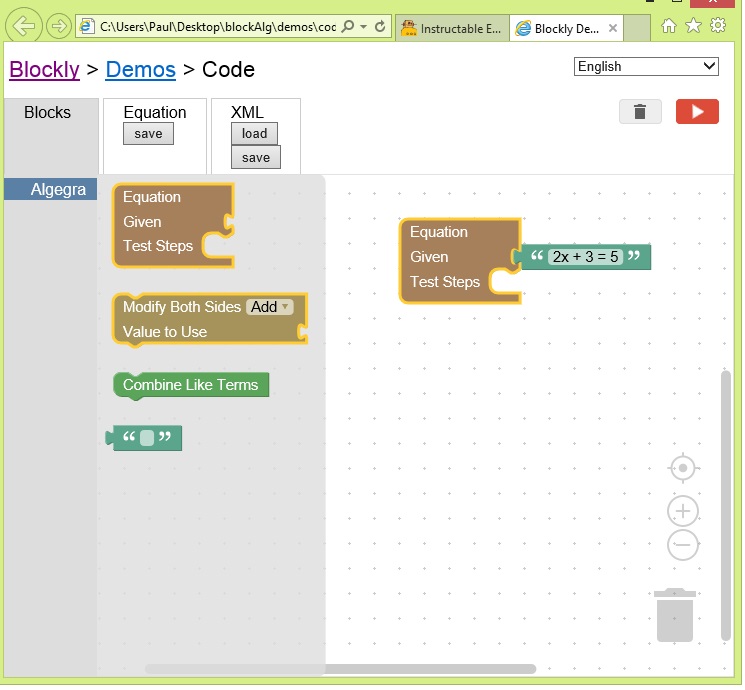
Task: Pick the Modify Both Sides block
Action: [209, 320]
